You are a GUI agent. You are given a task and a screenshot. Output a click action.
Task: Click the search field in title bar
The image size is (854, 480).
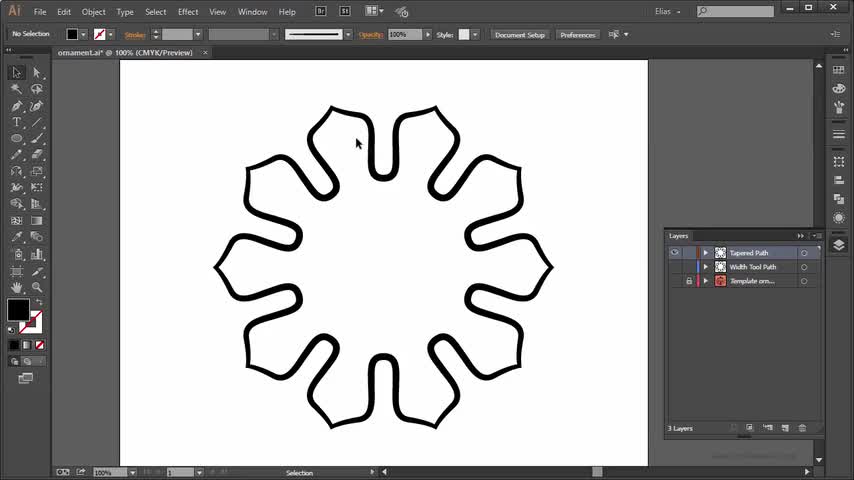coord(735,11)
